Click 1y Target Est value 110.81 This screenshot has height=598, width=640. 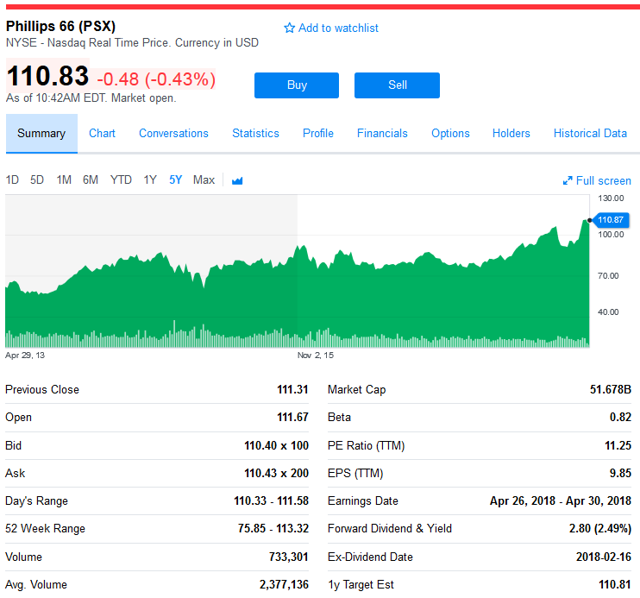click(615, 585)
